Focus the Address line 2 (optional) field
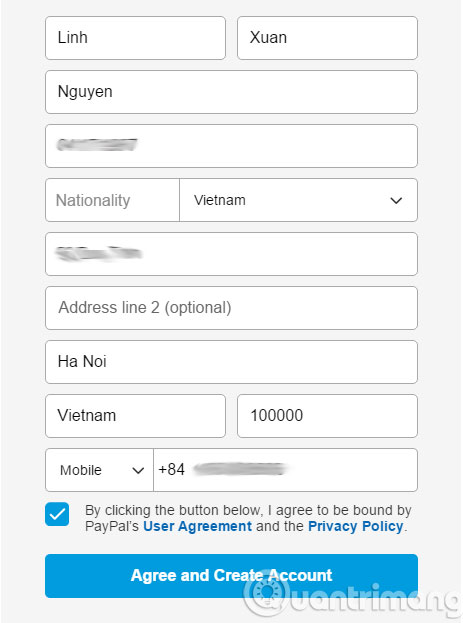The image size is (463, 623). click(231, 308)
